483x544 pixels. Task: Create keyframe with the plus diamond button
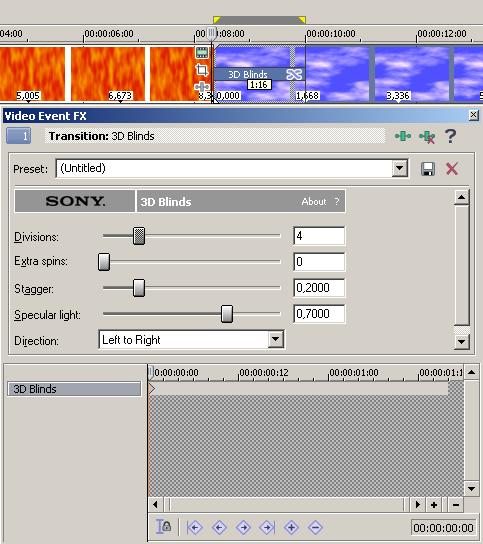pyautogui.click(x=291, y=527)
